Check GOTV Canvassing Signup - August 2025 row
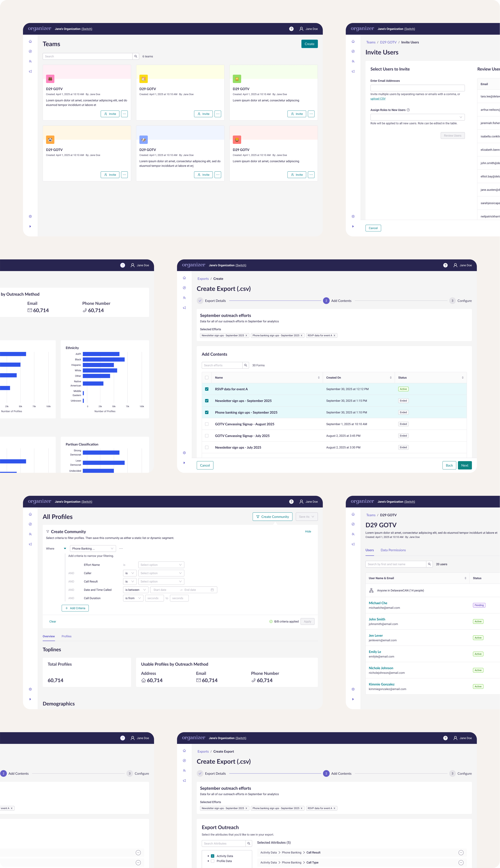The image size is (500, 868). pos(207,424)
